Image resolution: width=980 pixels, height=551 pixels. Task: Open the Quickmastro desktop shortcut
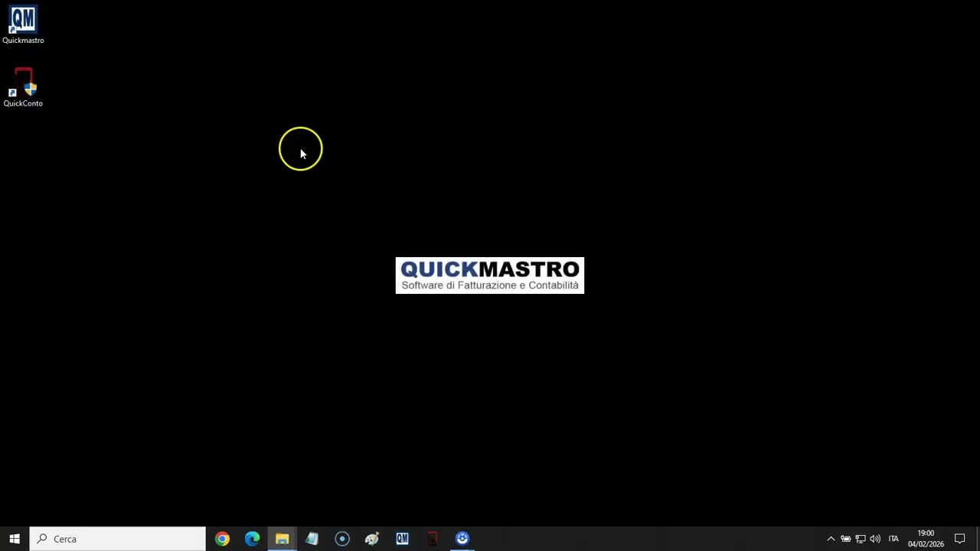[x=23, y=25]
